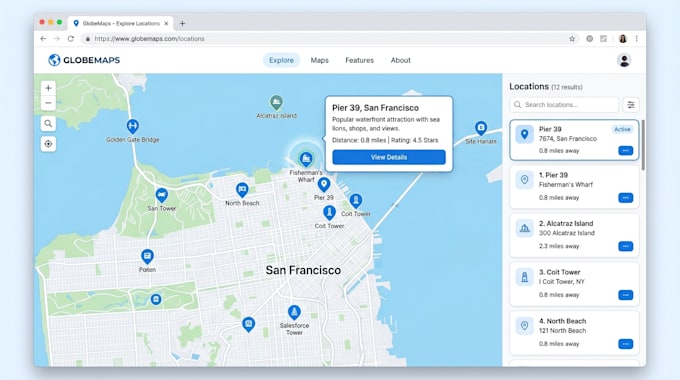This screenshot has width=680, height=380.
Task: Go to the About page
Action: point(401,60)
